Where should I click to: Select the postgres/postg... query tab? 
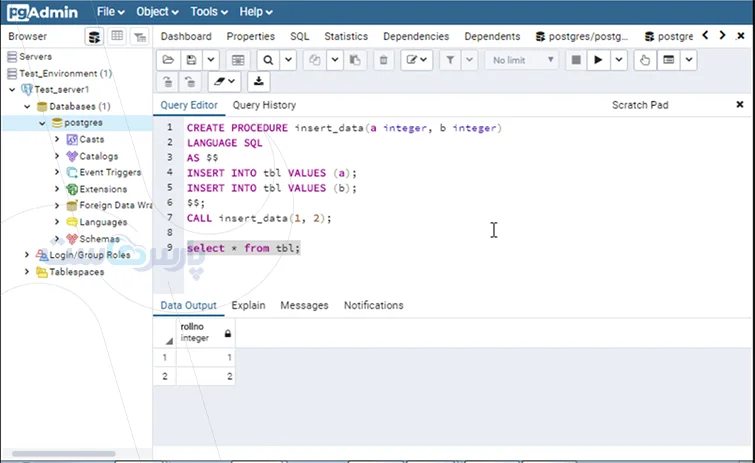[x=582, y=37]
